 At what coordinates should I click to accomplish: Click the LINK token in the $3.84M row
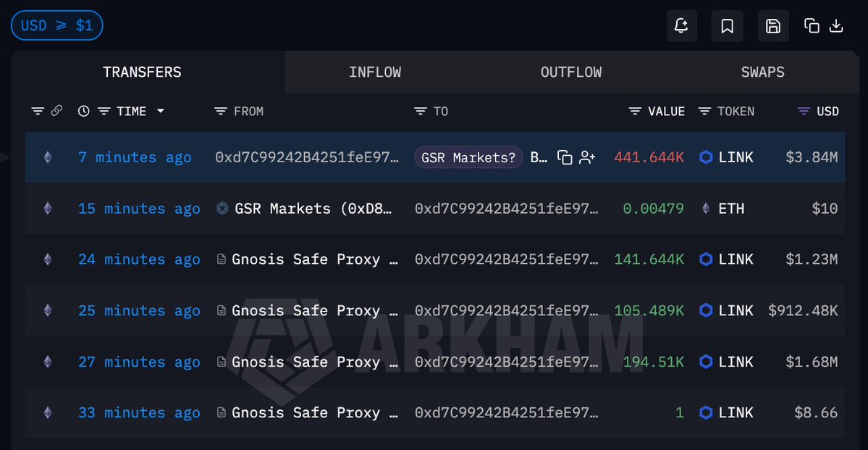coord(726,157)
